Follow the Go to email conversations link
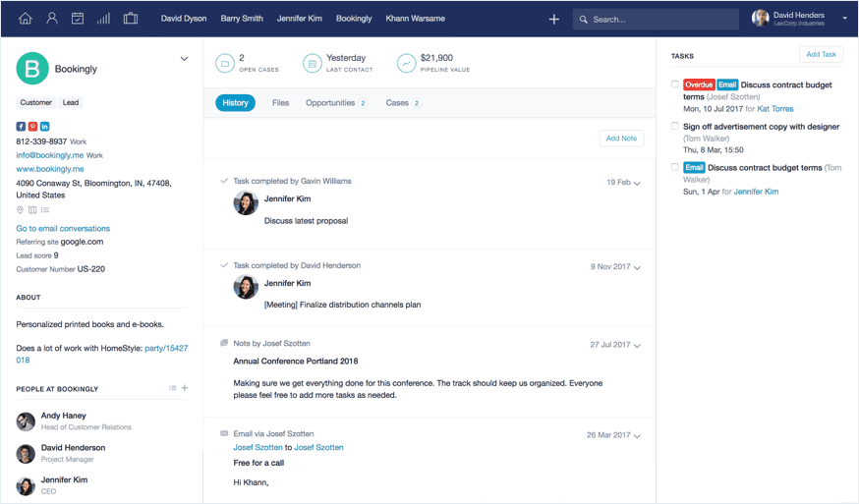Screen dimensions: 859x504 (63, 229)
